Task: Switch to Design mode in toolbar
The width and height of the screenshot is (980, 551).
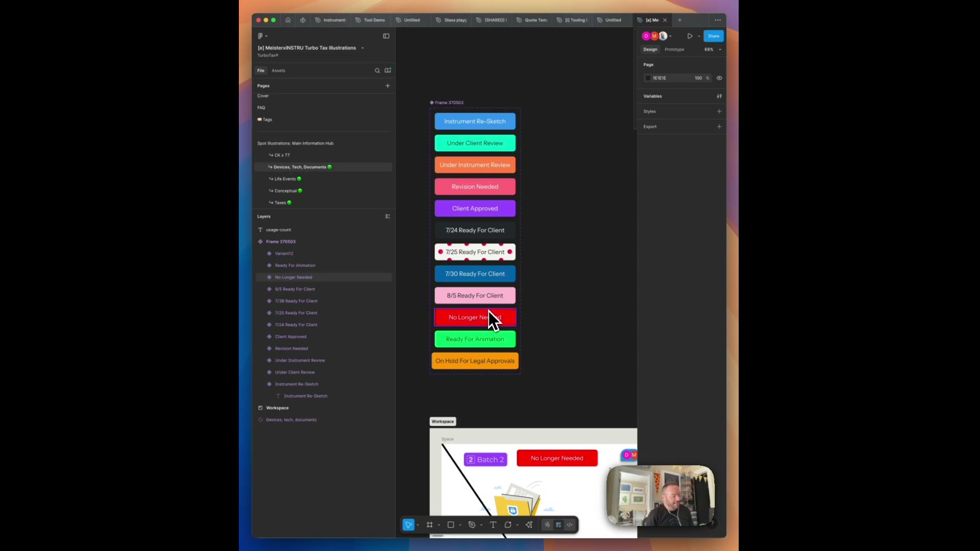Action: pos(559,525)
